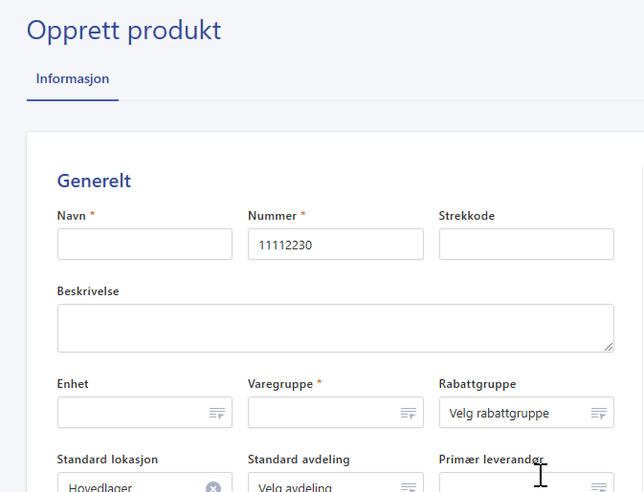Viewport: 644px width, 492px height.
Task: Open the Enhet dropdown list icon
Action: click(x=217, y=413)
